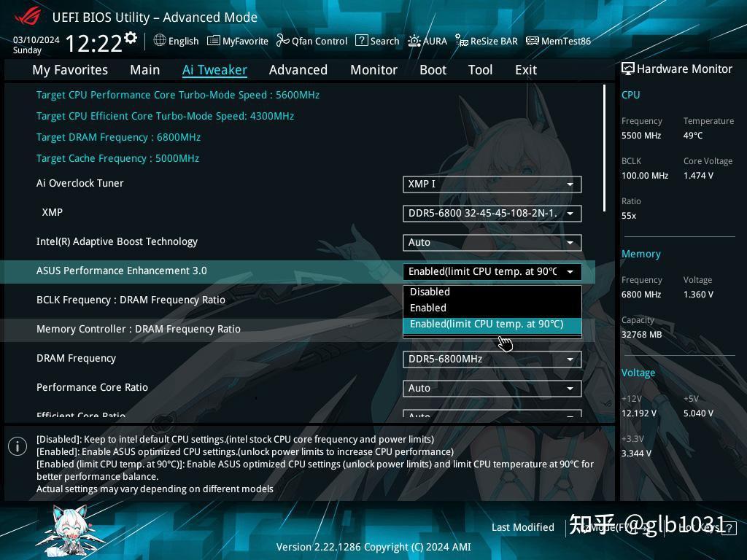Click the 03/10/2024 date text
Viewport: 747px width, 560px height.
[36, 40]
